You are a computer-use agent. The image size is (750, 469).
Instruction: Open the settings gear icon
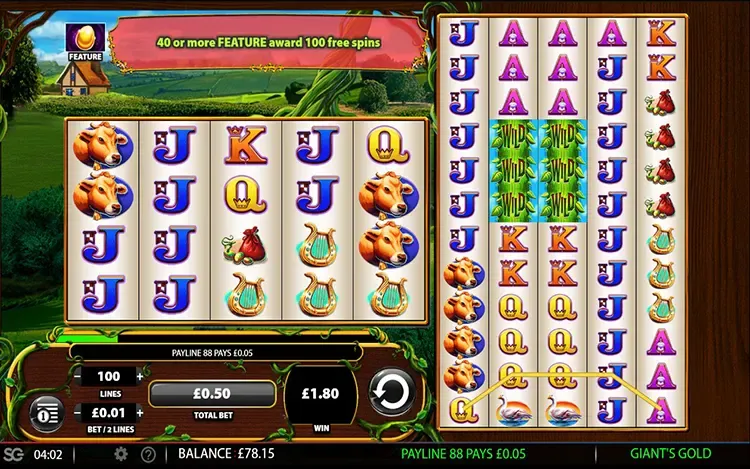[x=121, y=454]
